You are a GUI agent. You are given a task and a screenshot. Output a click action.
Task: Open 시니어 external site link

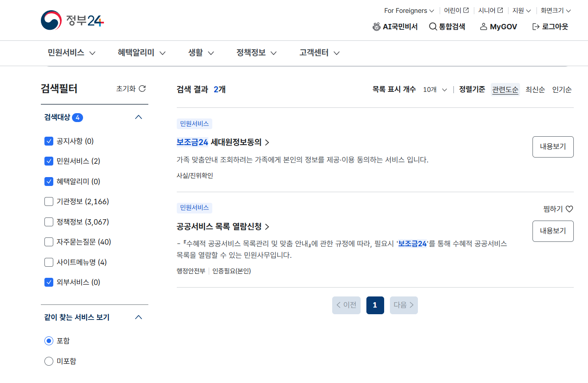[491, 11]
